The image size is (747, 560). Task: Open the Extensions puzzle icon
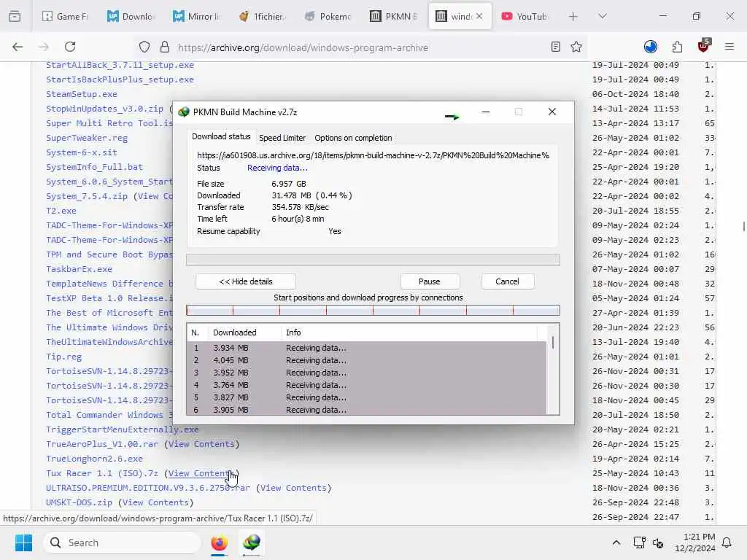[678, 47]
